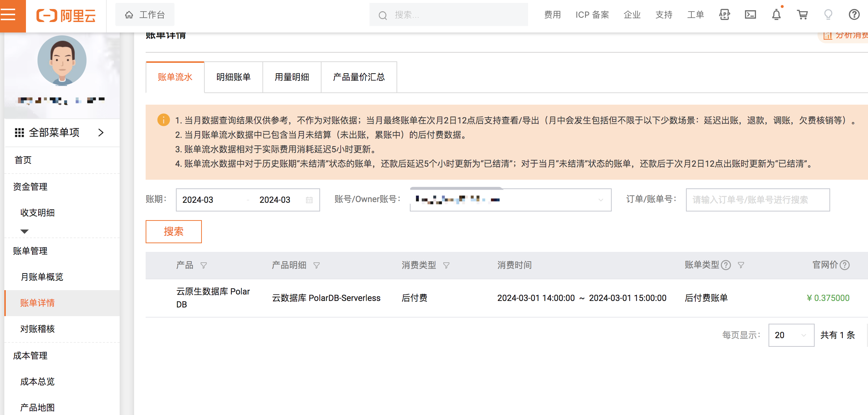Select 成本管理 sidebar section
This screenshot has height=415, width=868.
pyautogui.click(x=30, y=355)
